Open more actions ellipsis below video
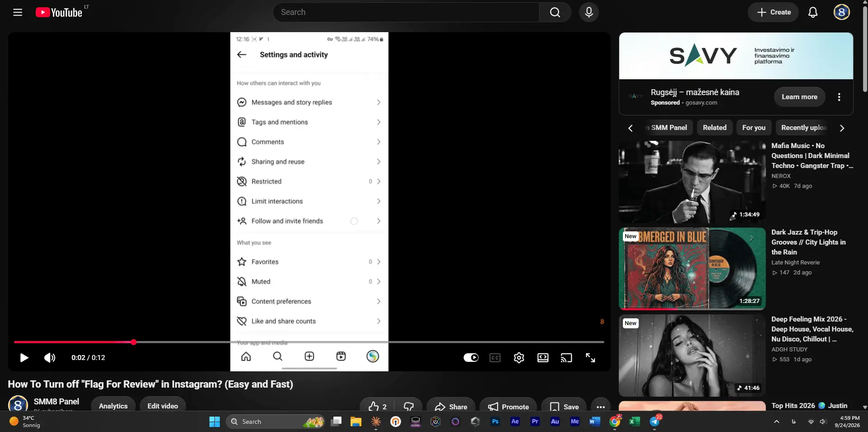Image resolution: width=868 pixels, height=432 pixels. click(x=601, y=406)
